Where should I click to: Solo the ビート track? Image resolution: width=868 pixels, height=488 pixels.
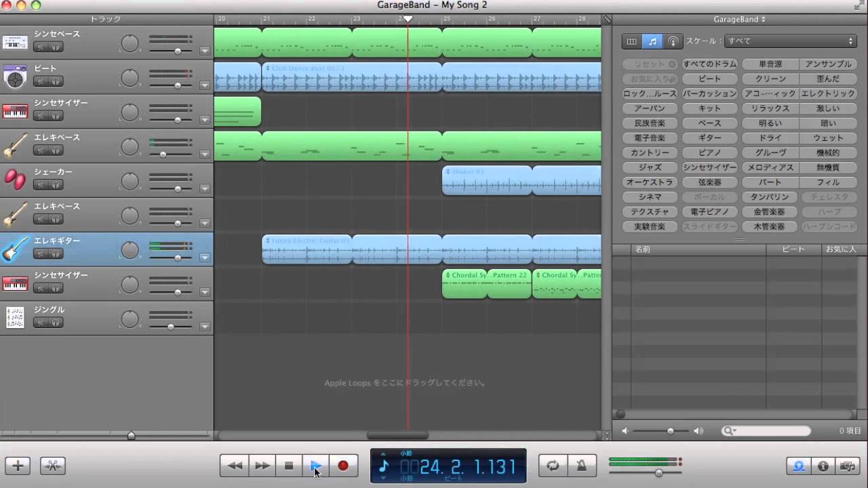[56, 81]
